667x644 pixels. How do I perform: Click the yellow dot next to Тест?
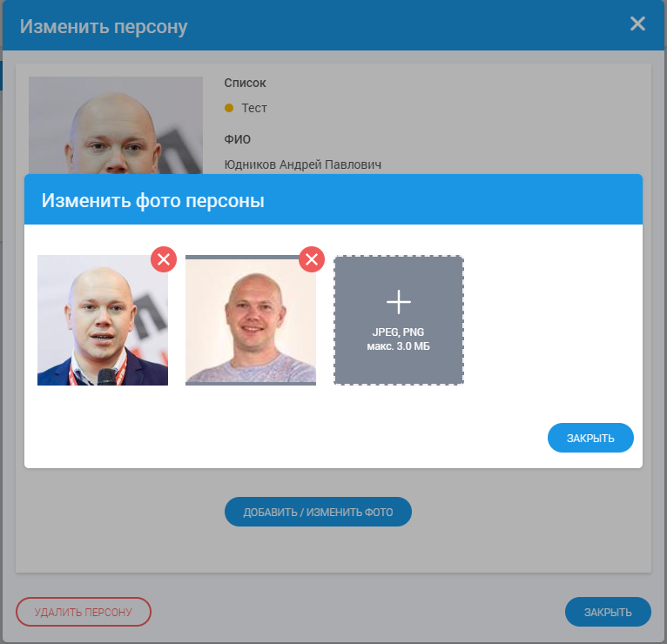coord(229,108)
